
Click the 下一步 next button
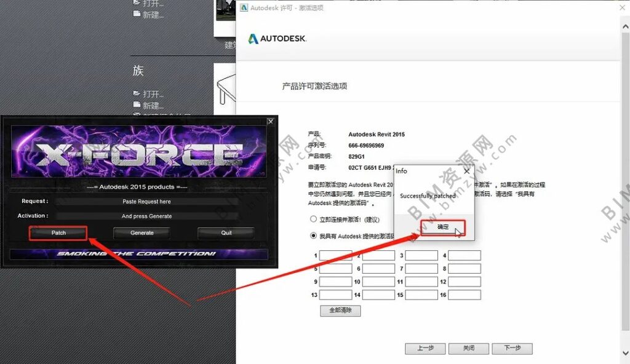[512, 349]
